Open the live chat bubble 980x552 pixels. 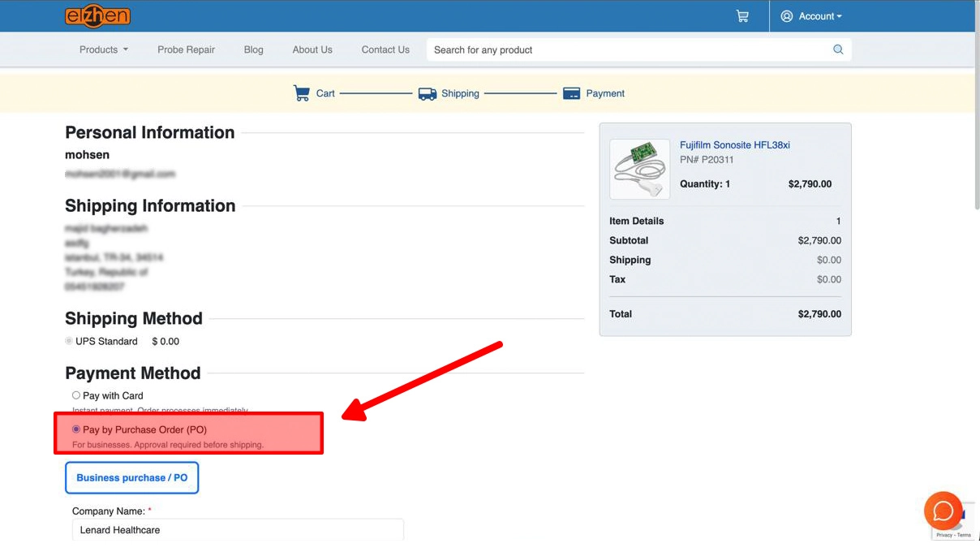(x=943, y=511)
